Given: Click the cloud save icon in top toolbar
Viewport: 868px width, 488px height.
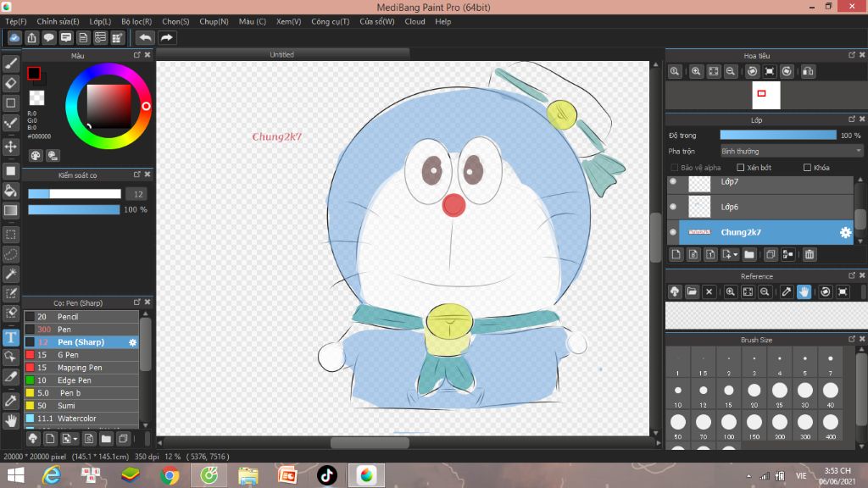Looking at the screenshot, I should (x=14, y=37).
